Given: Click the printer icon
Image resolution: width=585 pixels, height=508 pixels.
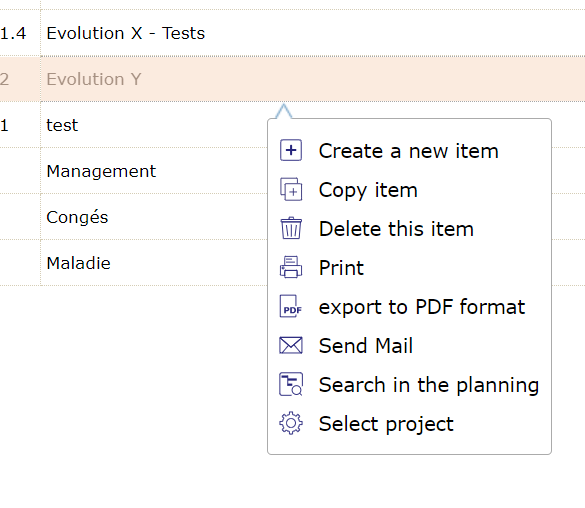Looking at the screenshot, I should click(x=291, y=267).
